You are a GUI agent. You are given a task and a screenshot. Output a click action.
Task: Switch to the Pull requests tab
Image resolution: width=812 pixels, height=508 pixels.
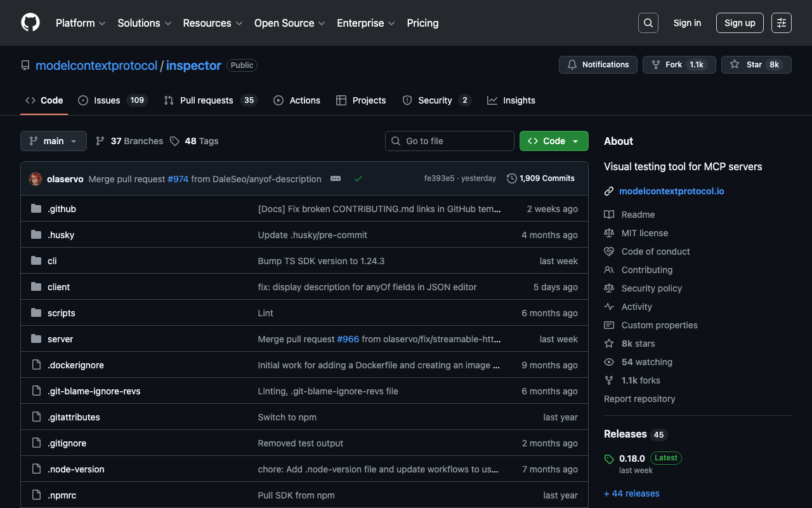tap(206, 100)
